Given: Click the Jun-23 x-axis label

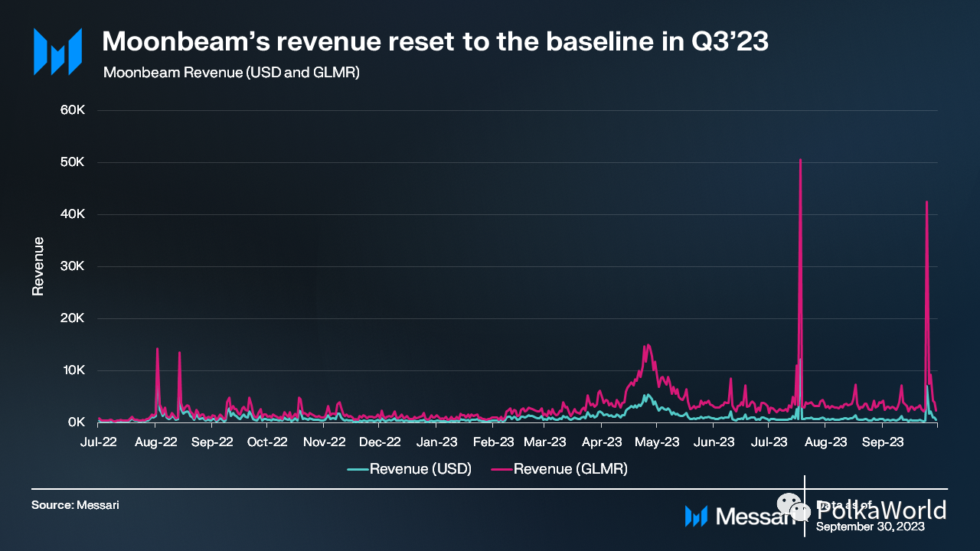Looking at the screenshot, I should click(x=714, y=442).
